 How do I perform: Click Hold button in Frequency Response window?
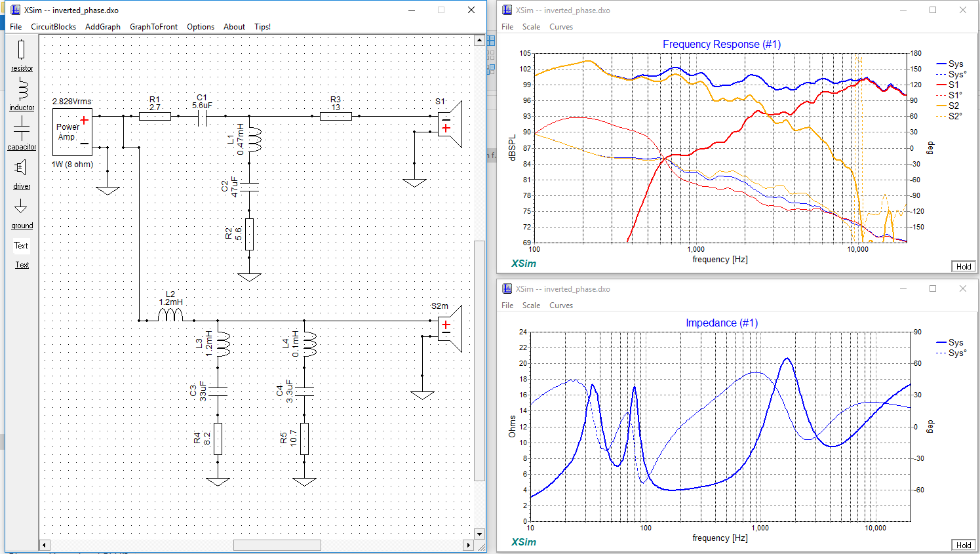click(x=964, y=266)
